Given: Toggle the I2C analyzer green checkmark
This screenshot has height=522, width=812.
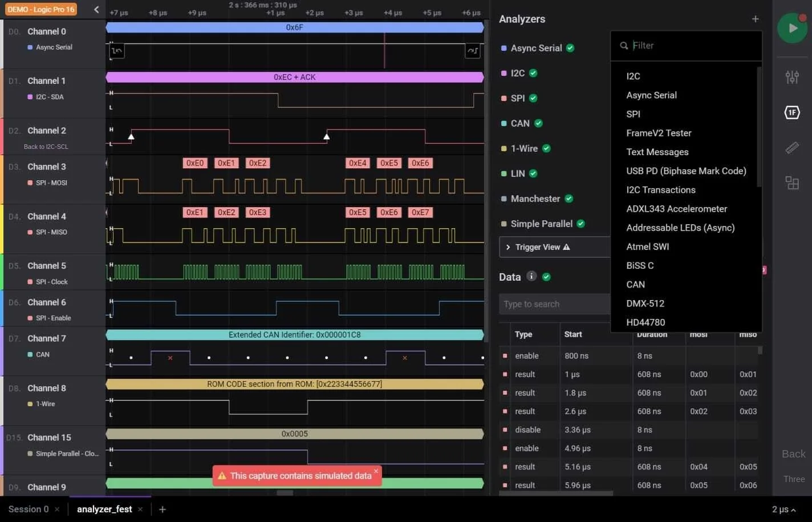Looking at the screenshot, I should (x=533, y=73).
